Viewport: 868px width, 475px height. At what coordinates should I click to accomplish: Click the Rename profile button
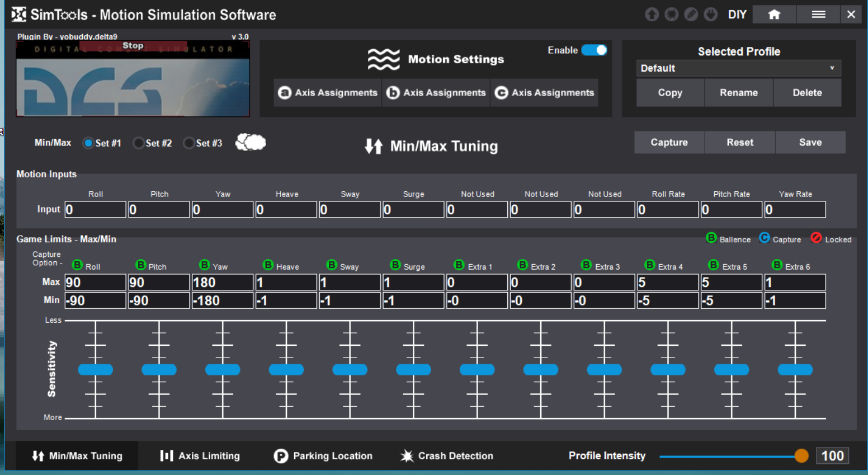739,93
